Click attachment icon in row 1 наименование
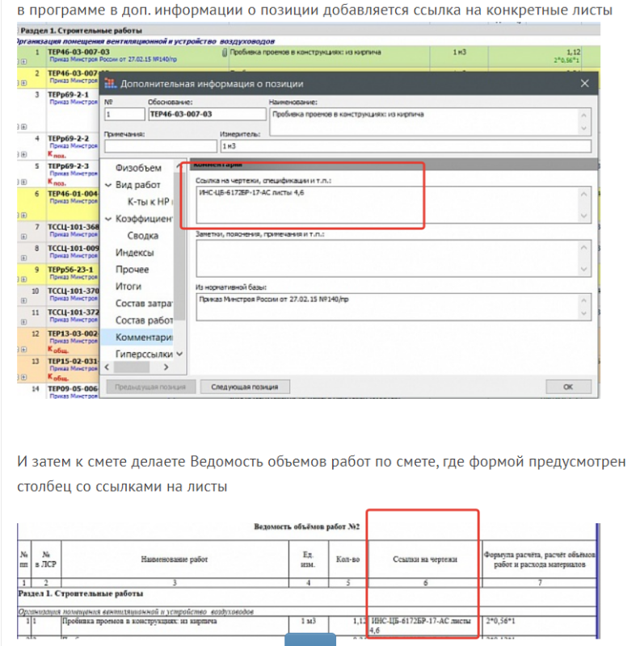644x646 pixels. 225,52
